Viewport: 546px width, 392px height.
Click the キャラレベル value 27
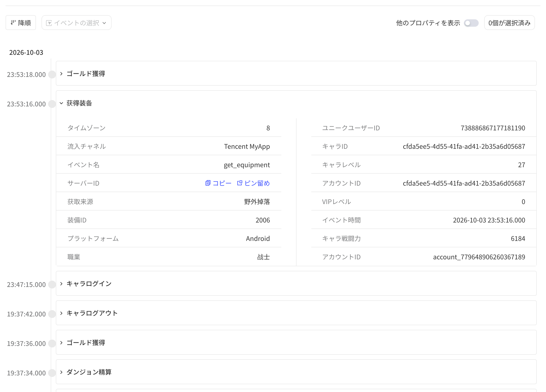(x=522, y=165)
